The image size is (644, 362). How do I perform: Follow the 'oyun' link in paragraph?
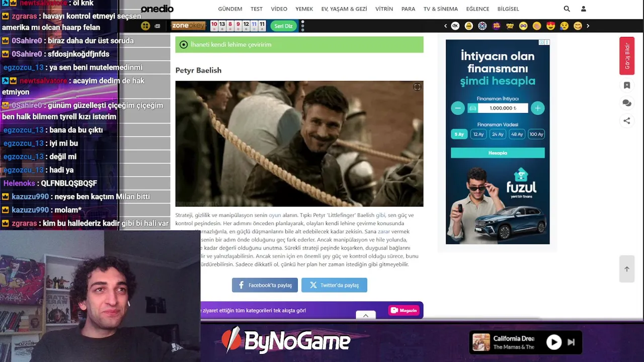click(275, 215)
